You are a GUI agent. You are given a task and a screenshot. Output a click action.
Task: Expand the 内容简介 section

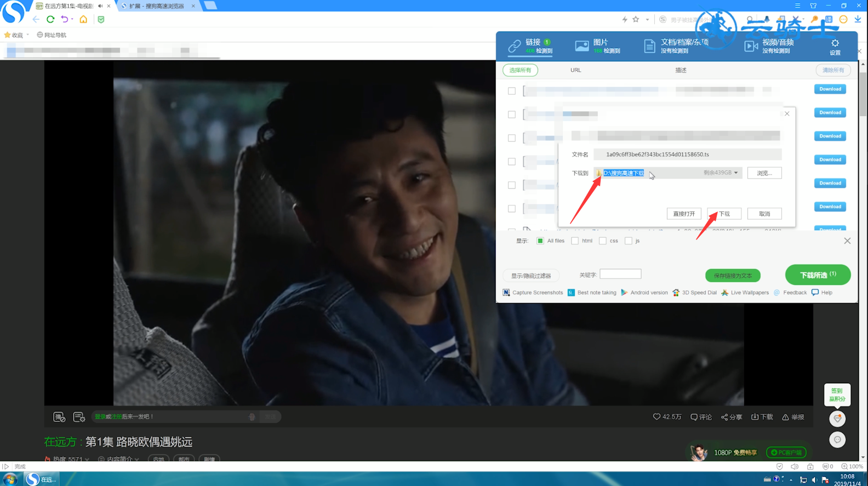click(x=118, y=459)
